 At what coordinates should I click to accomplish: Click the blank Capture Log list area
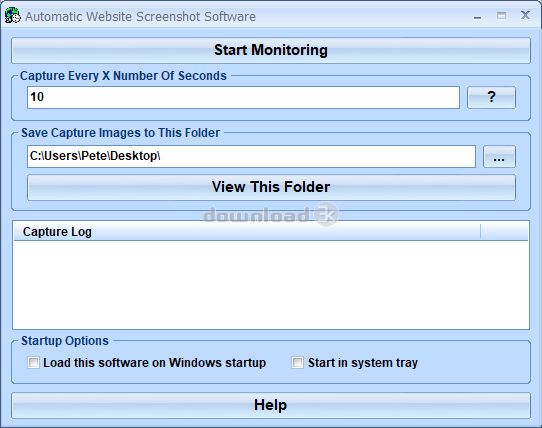click(271, 285)
